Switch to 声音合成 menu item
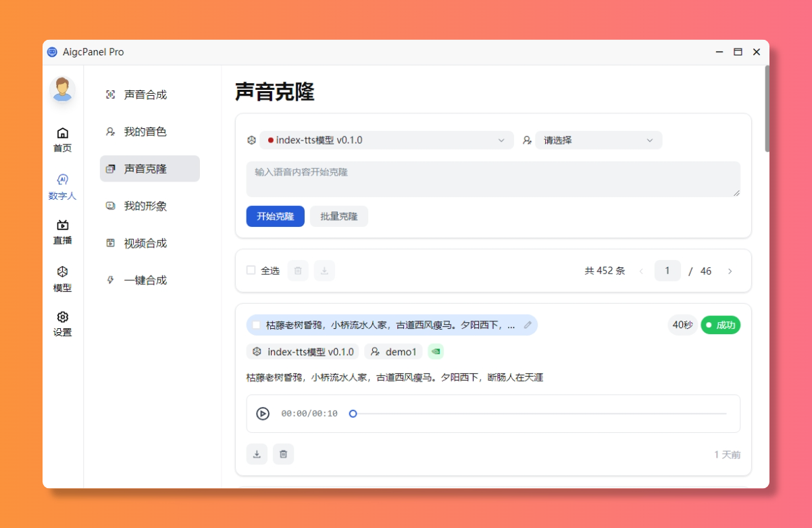 click(x=145, y=95)
